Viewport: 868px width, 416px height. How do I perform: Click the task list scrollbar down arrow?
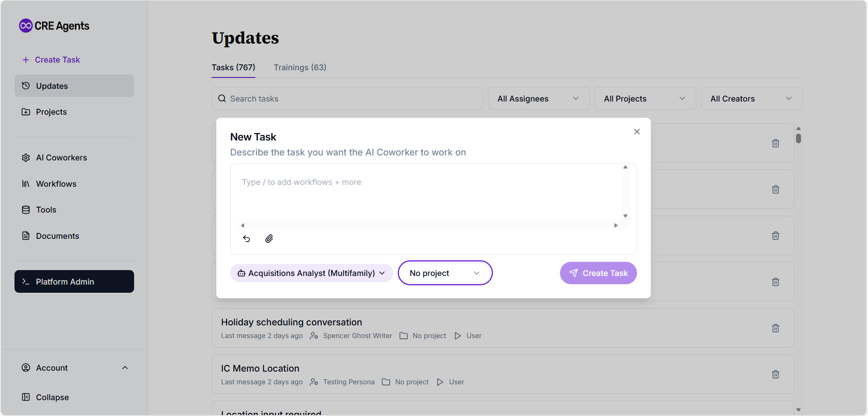[798, 410]
